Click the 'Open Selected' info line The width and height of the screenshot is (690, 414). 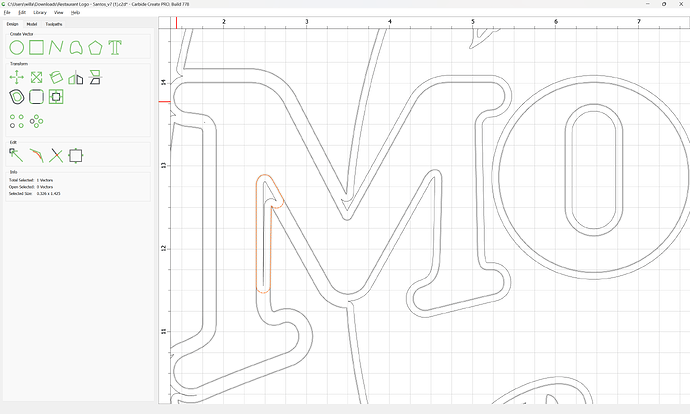click(31, 187)
